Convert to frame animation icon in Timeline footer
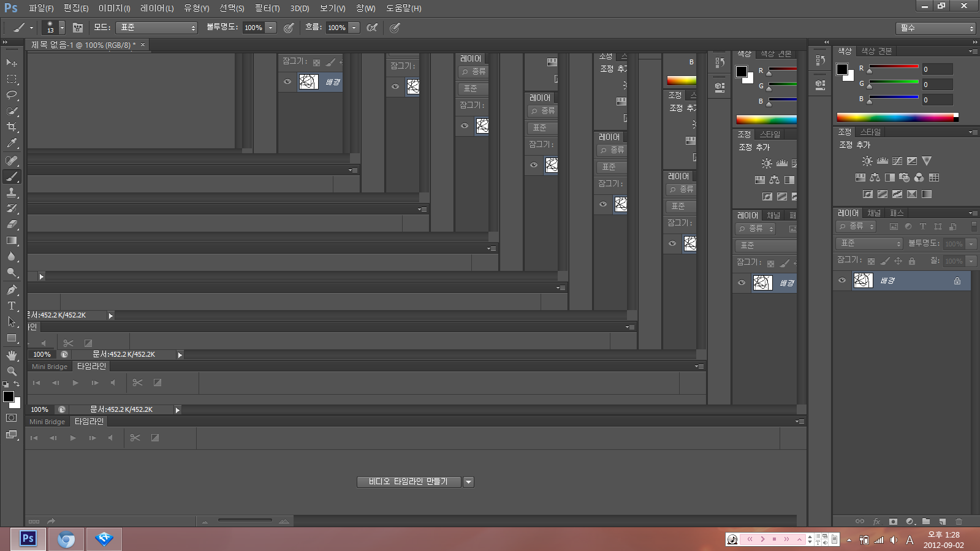This screenshot has width=980, height=551. [34, 522]
